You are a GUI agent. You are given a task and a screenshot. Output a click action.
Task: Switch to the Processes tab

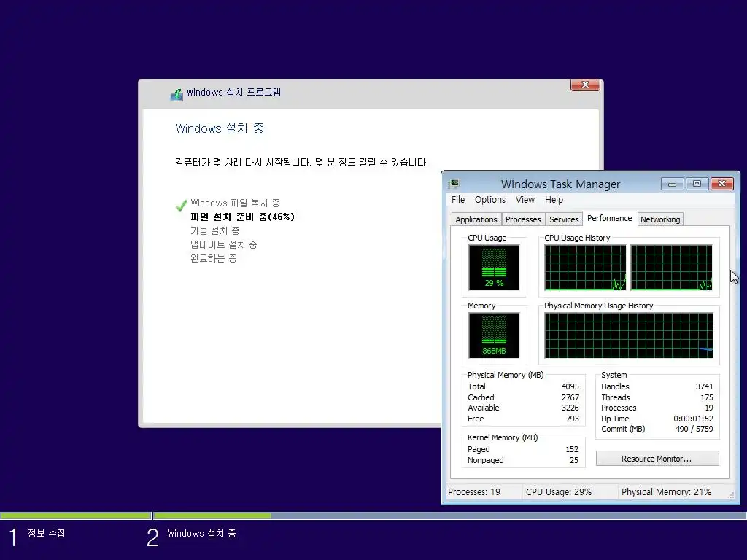point(523,219)
